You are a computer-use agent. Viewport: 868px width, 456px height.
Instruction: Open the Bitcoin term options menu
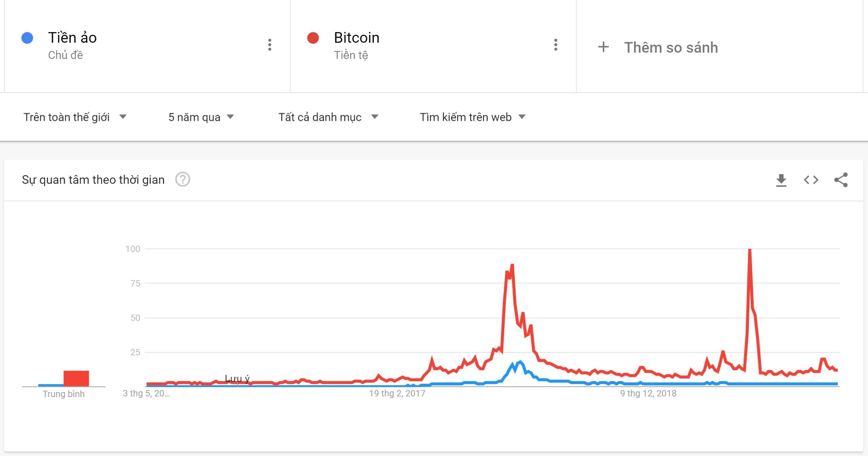tap(555, 45)
